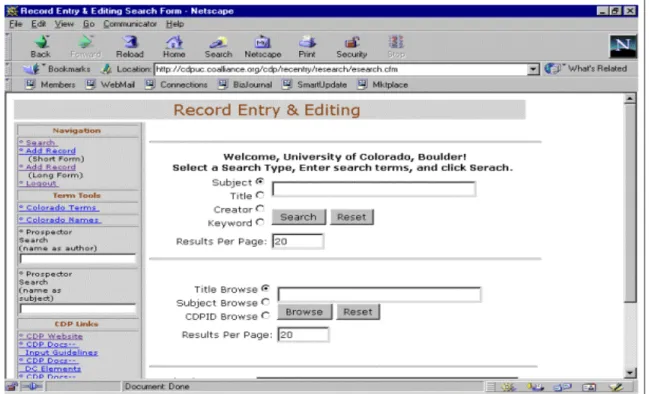Click the scrollbar down arrow
649x394 pixels.
coord(630,372)
